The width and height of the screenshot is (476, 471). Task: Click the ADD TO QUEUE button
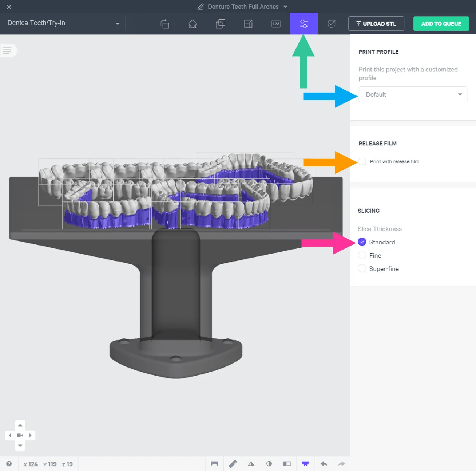441,24
